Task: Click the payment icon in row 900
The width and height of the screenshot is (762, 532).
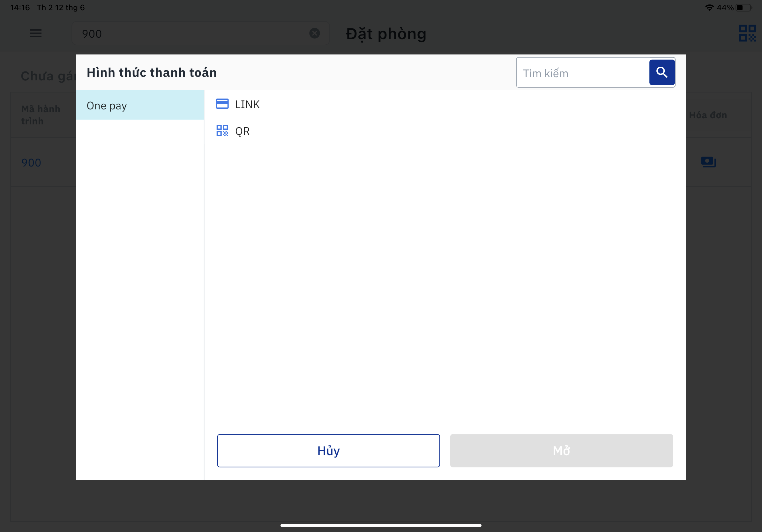Action: pos(708,162)
